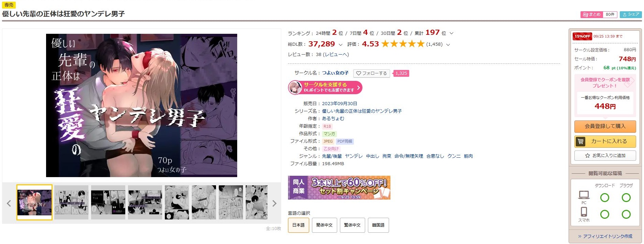
Task: Go to previous thumbnail with left arrow
Action: tap(9, 203)
